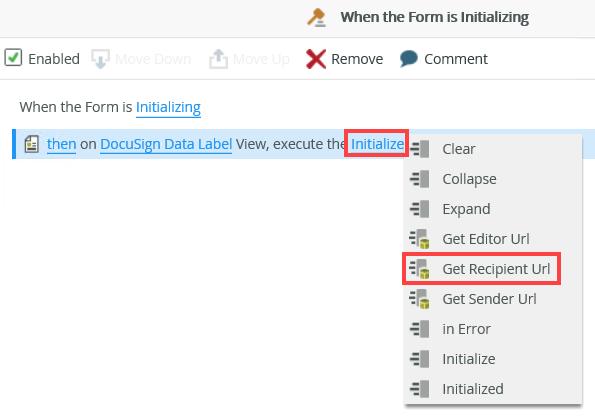Click the view icon before 'then'
The image size is (595, 417).
pyautogui.click(x=32, y=144)
